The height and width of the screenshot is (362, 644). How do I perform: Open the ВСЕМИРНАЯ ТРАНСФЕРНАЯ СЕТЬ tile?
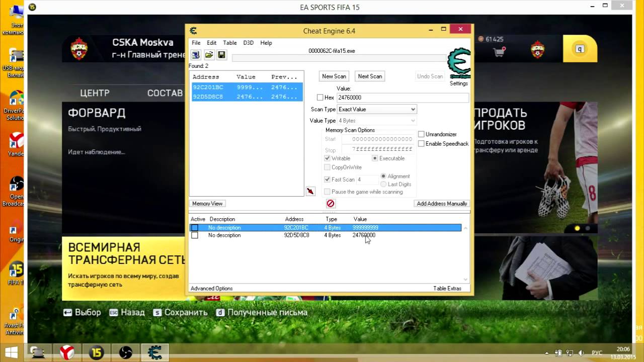(x=124, y=268)
